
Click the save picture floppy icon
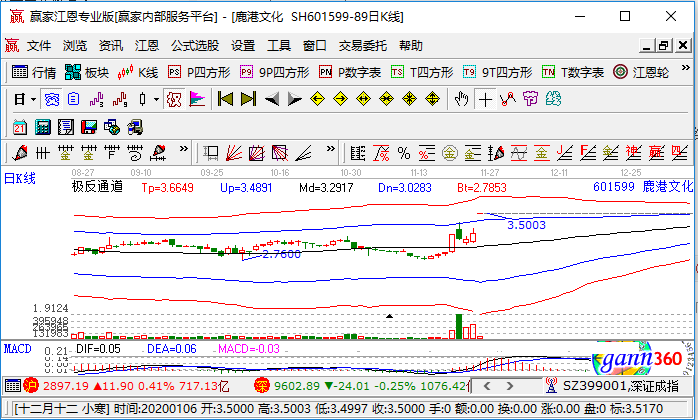89,128
